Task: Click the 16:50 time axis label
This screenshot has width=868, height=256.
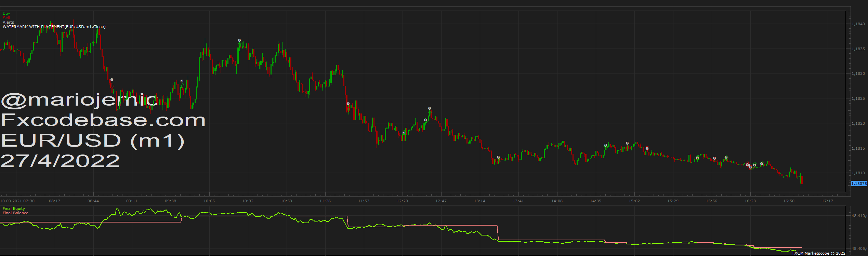Action: [x=789, y=201]
